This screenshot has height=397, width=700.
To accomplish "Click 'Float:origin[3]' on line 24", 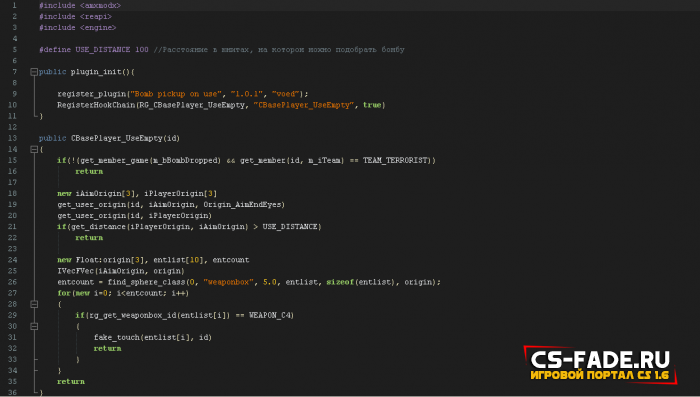I will coord(110,260).
